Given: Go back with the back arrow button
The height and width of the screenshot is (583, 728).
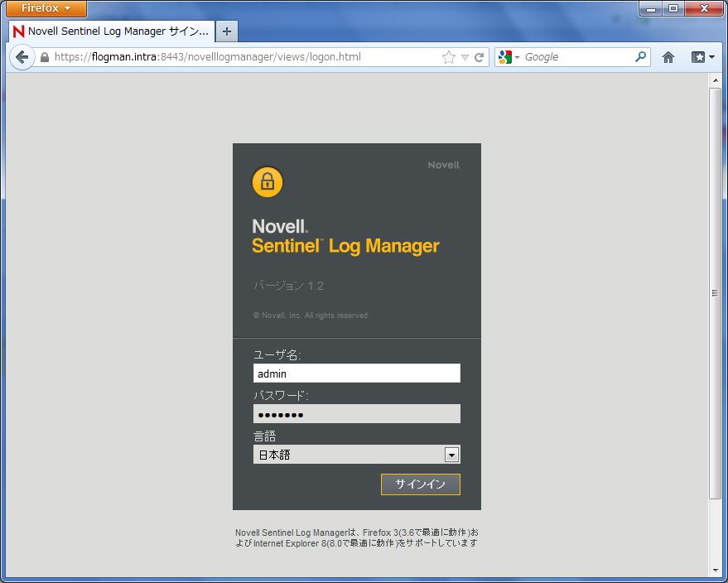Looking at the screenshot, I should (22, 57).
